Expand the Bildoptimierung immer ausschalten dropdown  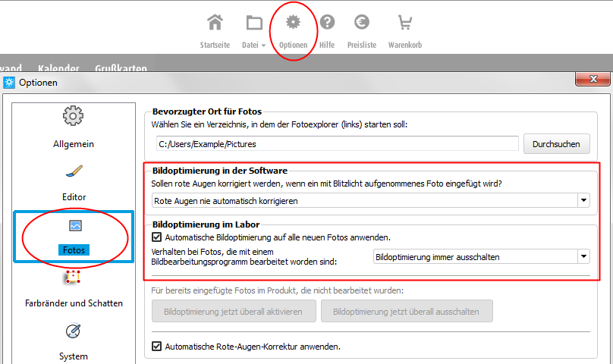(583, 257)
